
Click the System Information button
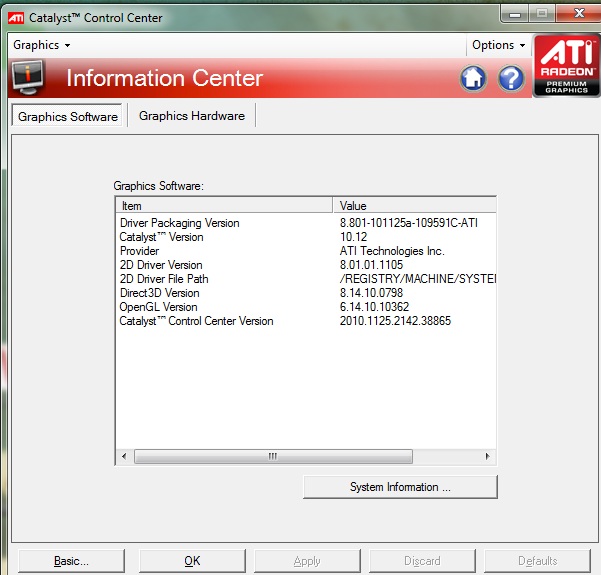point(400,487)
